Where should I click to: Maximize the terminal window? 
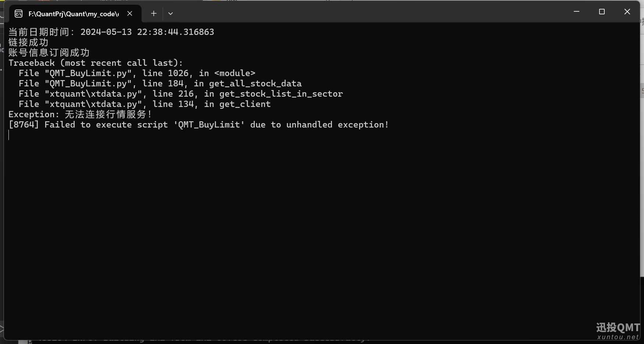[x=602, y=12]
